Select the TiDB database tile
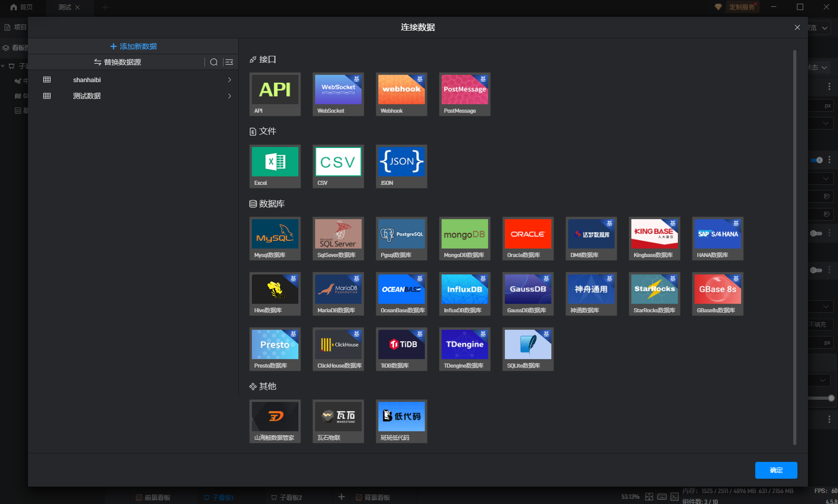 402,349
